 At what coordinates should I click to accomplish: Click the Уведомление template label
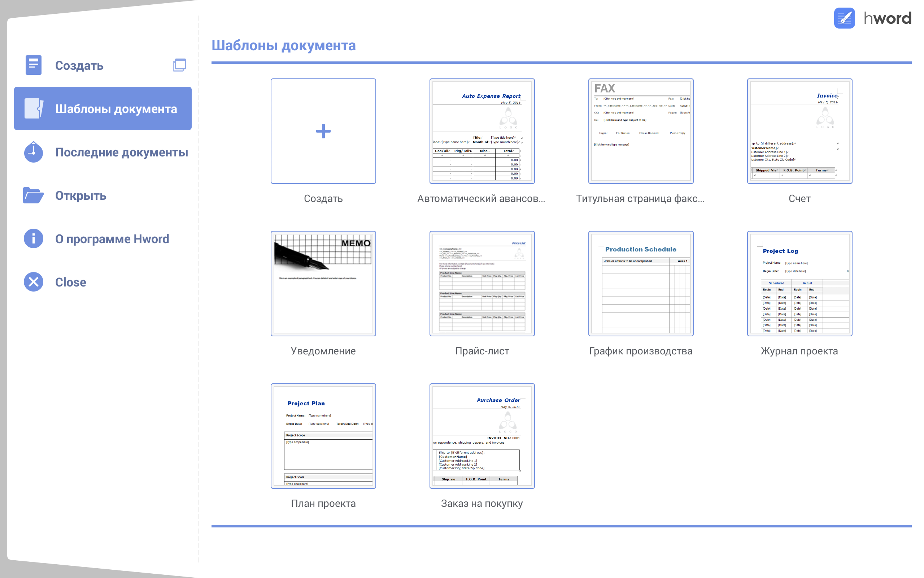point(323,351)
